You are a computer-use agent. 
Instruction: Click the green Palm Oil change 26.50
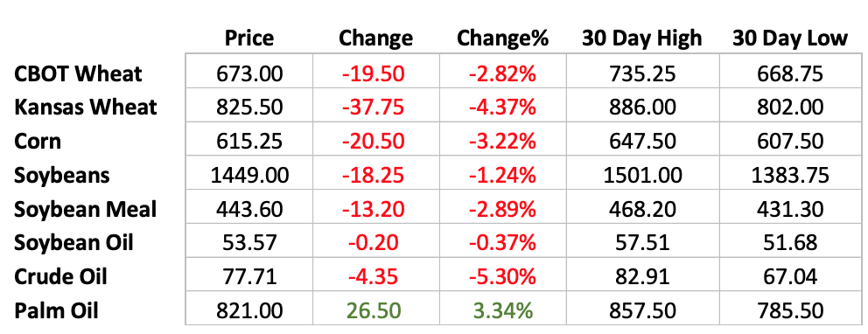click(x=373, y=311)
